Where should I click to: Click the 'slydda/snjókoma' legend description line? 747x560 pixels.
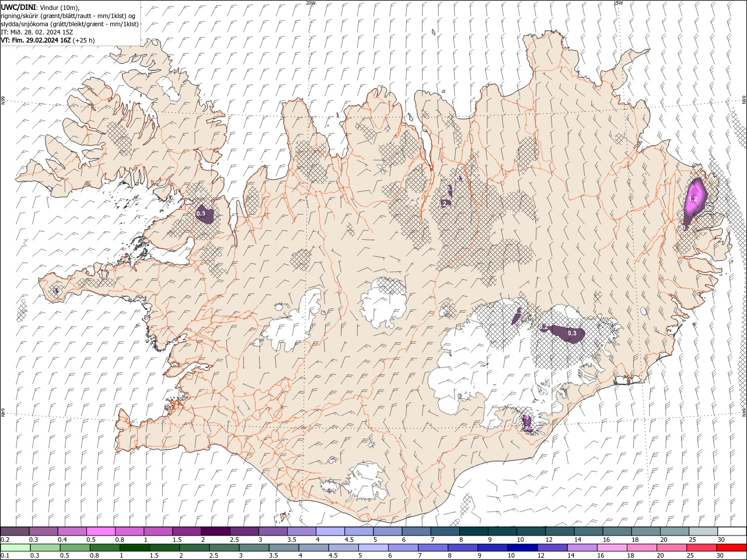click(x=69, y=24)
